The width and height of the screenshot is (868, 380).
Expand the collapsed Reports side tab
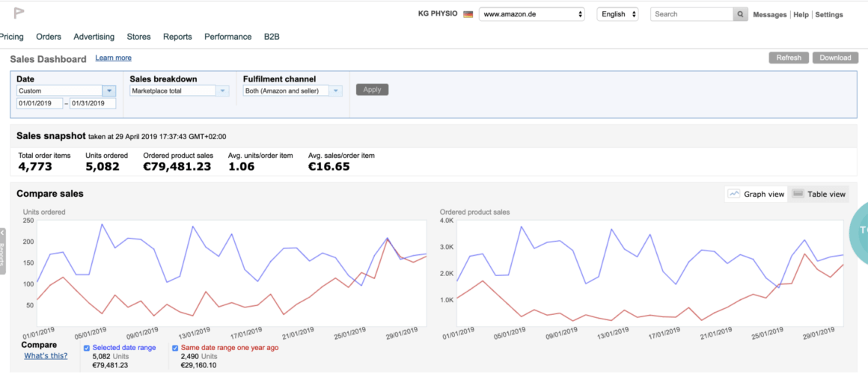pyautogui.click(x=2, y=251)
